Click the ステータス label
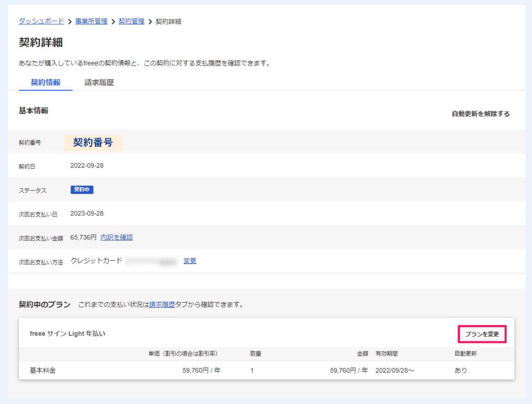The height and width of the screenshot is (404, 532). (33, 190)
